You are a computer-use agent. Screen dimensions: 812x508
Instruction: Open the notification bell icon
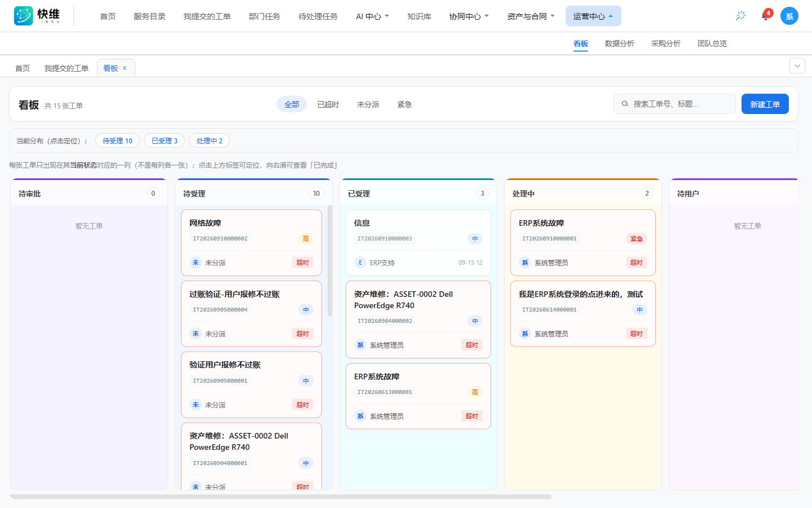765,16
